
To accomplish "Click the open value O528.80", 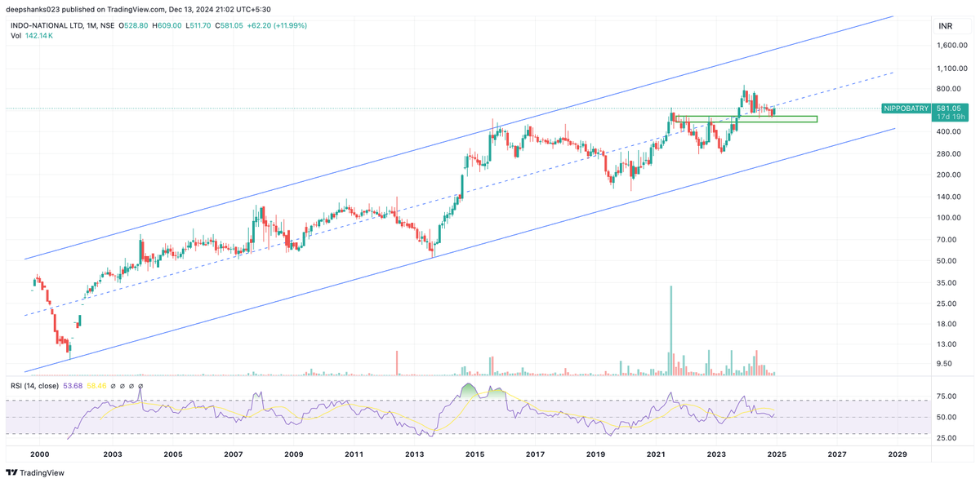I will click(x=134, y=26).
